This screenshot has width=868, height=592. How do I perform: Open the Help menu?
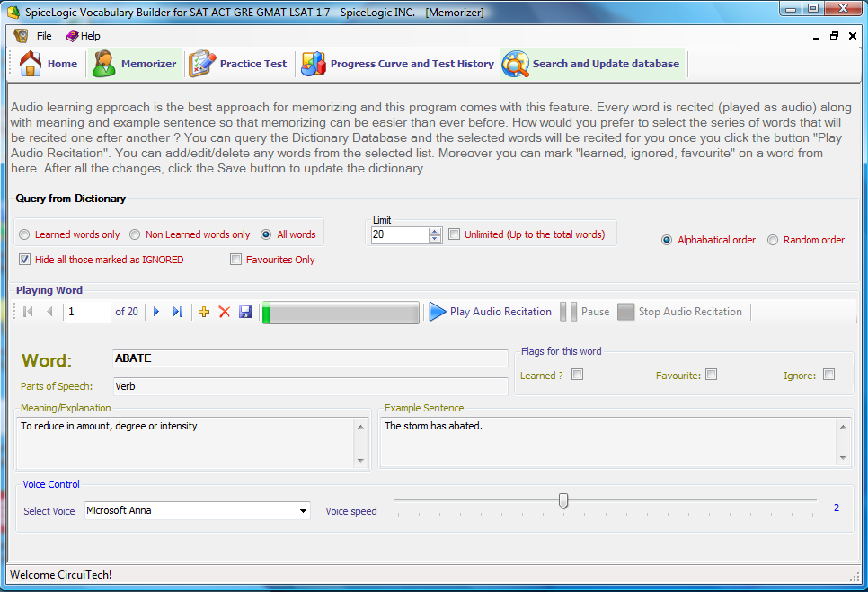coord(83,36)
